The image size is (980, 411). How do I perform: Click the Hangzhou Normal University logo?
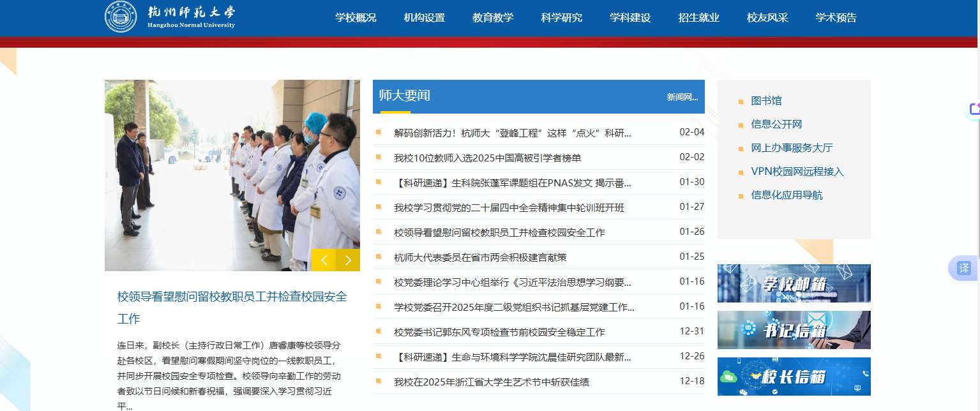point(170,17)
